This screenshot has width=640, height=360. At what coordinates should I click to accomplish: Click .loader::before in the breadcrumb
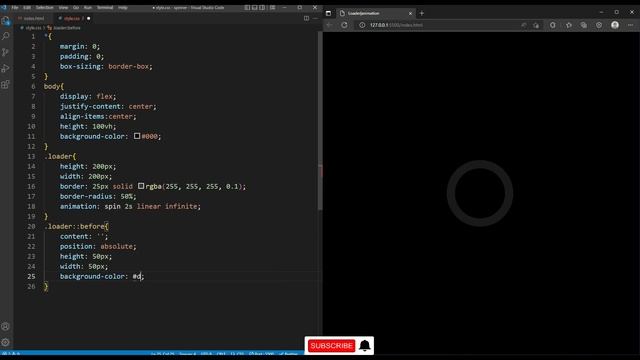(67, 28)
